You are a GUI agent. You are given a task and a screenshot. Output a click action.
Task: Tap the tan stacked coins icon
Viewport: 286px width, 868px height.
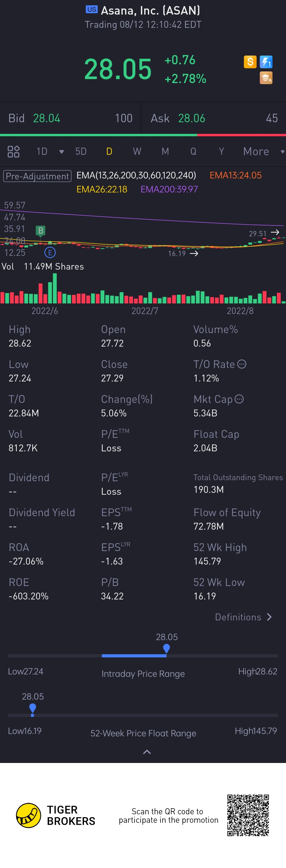coord(266,78)
